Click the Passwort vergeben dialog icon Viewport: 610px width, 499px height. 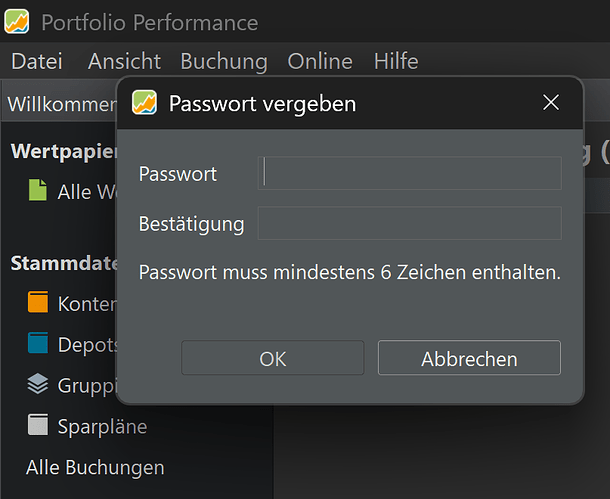pos(145,102)
